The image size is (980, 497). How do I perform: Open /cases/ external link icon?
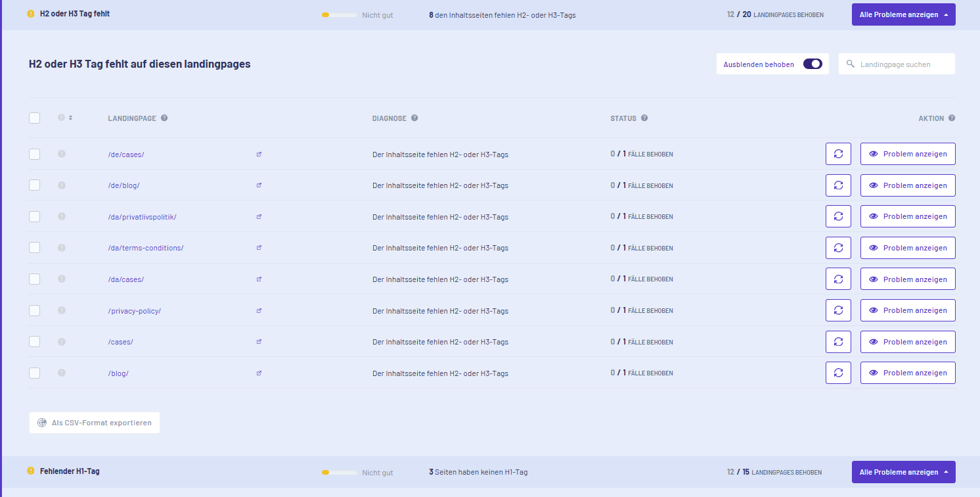(x=259, y=342)
